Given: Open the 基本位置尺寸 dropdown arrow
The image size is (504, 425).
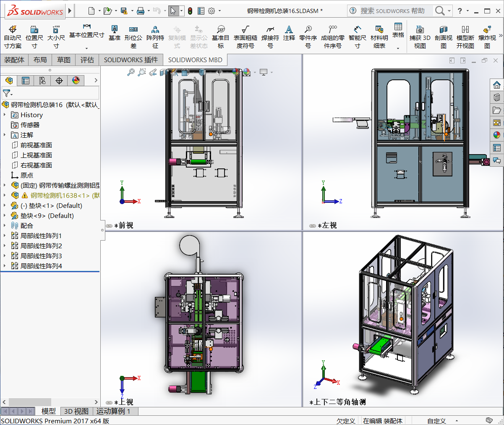Looking at the screenshot, I should click(x=87, y=48).
